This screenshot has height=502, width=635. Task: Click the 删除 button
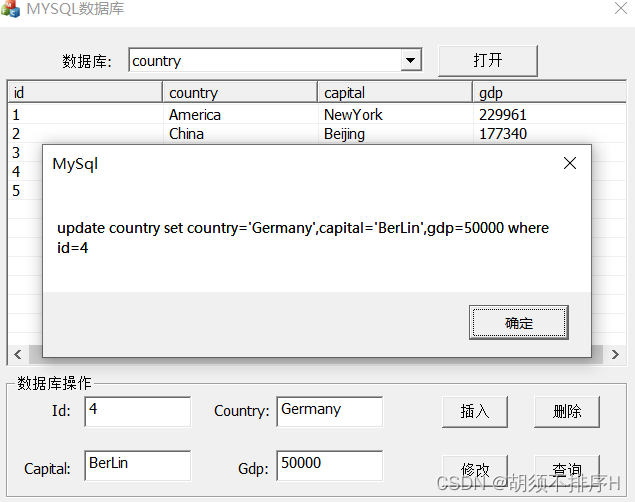[567, 412]
